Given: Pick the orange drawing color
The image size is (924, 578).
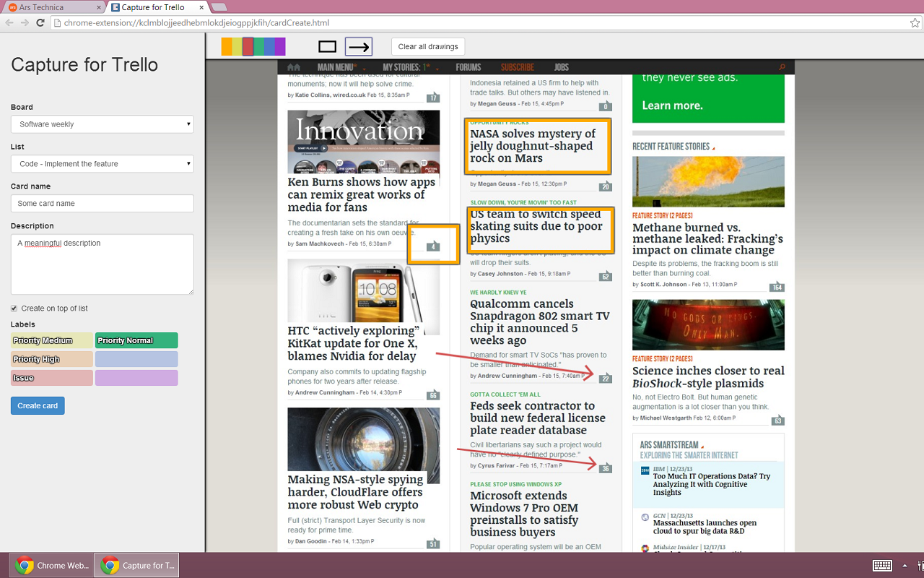Looking at the screenshot, I should [x=227, y=47].
